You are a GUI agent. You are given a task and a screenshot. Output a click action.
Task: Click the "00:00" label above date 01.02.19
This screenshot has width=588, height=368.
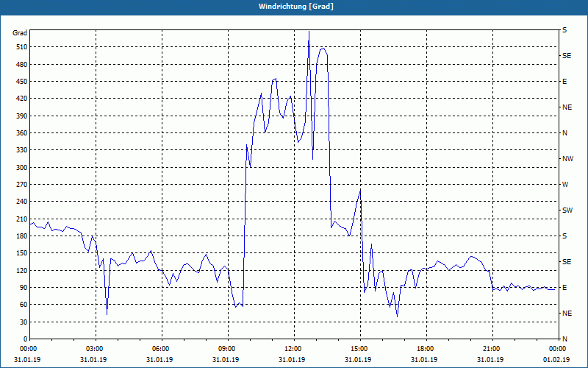click(558, 349)
